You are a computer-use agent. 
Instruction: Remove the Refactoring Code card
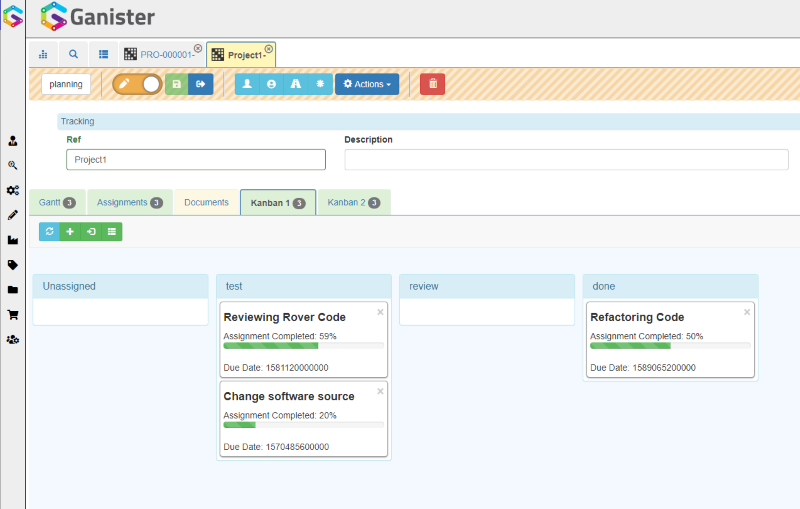(747, 312)
